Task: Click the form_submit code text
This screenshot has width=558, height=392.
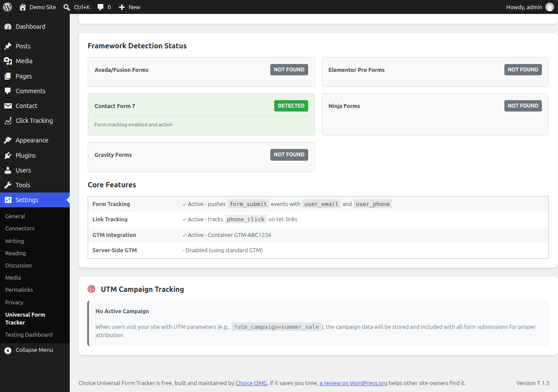Action: pyautogui.click(x=248, y=204)
